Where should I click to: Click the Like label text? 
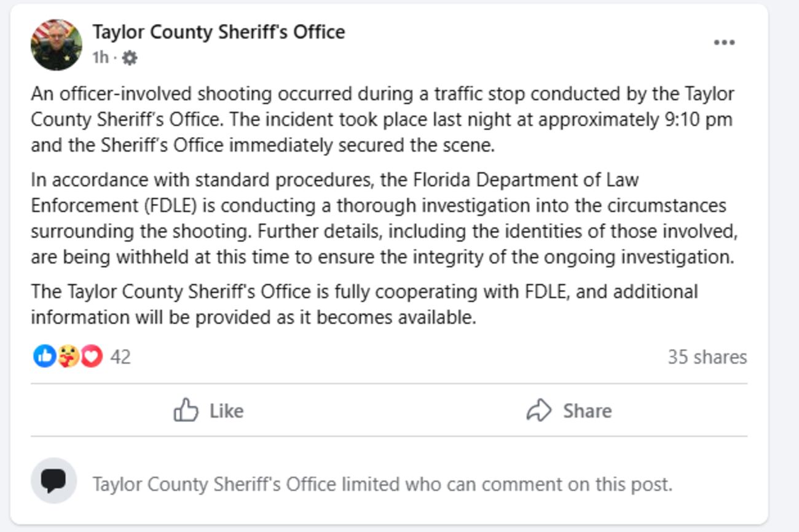point(226,410)
